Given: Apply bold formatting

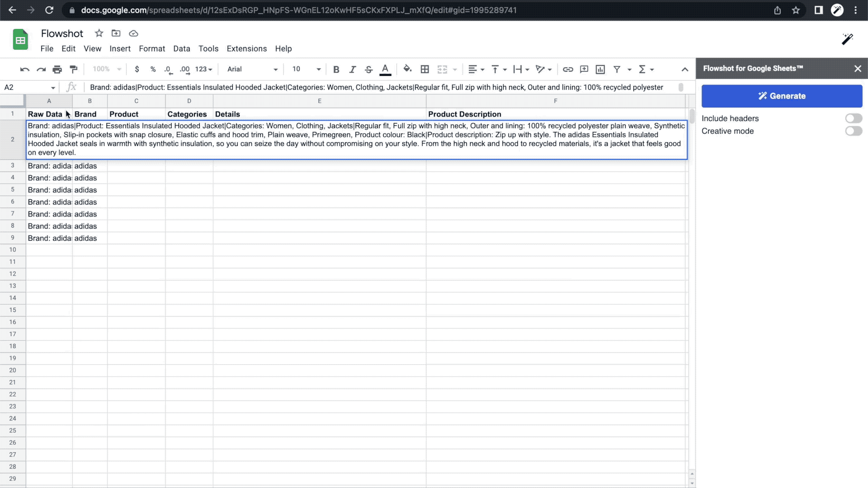Looking at the screenshot, I should (x=336, y=69).
